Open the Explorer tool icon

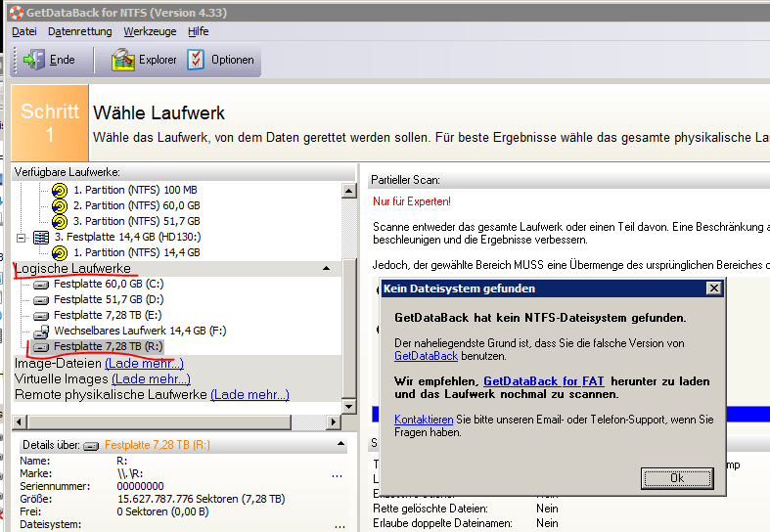click(122, 60)
